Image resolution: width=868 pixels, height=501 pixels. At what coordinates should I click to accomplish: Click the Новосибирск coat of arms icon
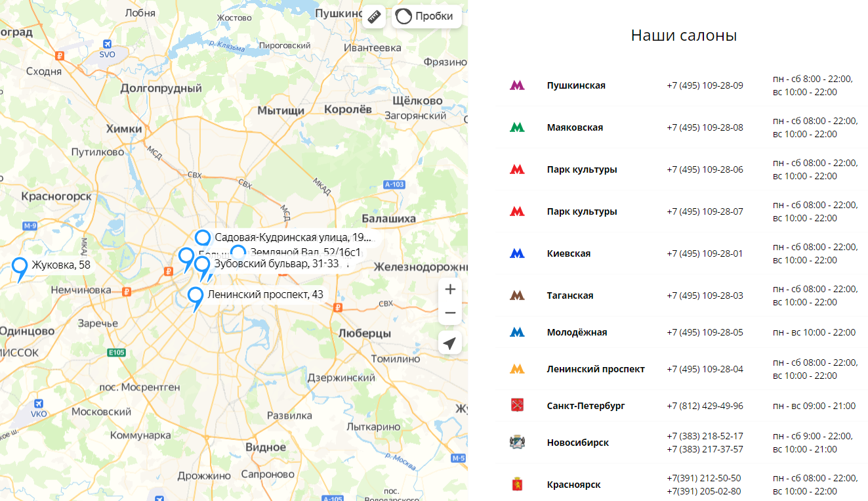(517, 443)
